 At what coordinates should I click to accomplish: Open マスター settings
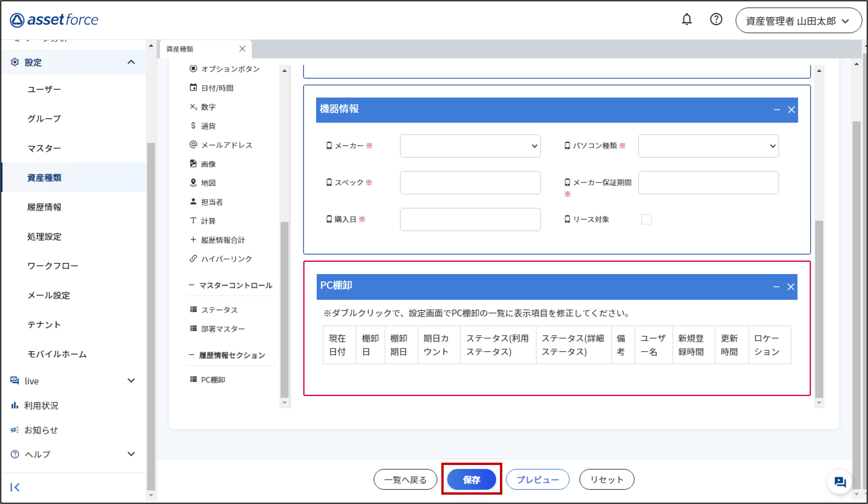tap(44, 148)
